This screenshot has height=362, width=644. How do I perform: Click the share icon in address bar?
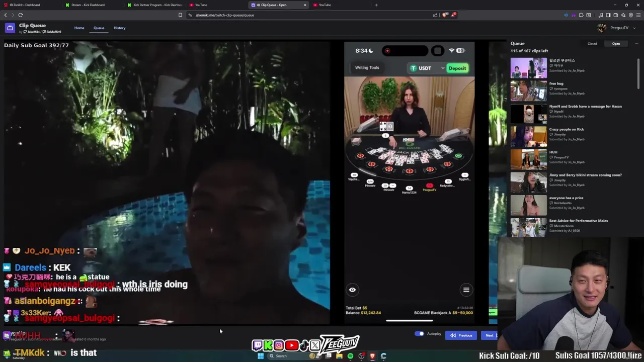click(435, 15)
